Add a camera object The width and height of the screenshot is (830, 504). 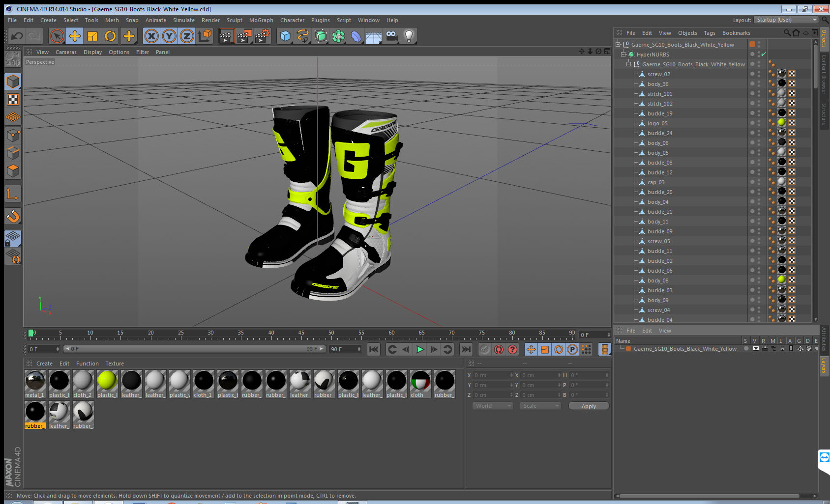(391, 36)
